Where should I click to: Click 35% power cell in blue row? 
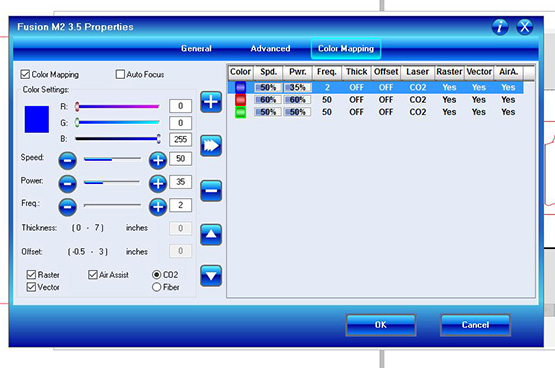[x=298, y=87]
